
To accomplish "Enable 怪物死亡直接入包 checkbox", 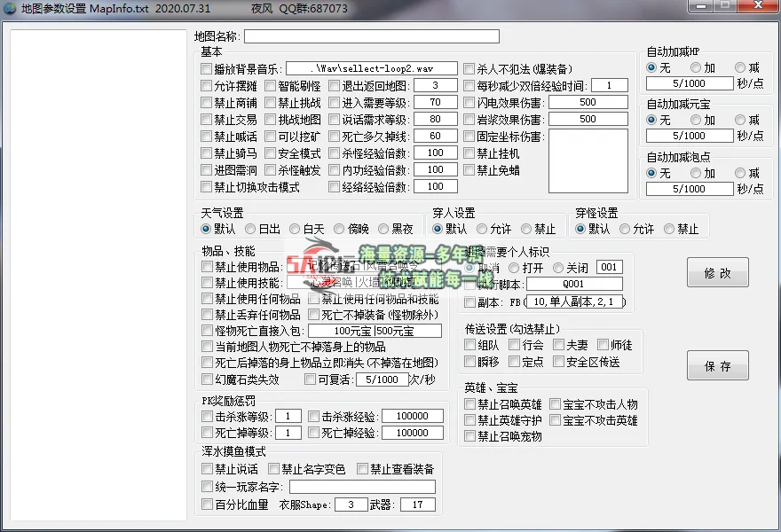I will [x=207, y=330].
